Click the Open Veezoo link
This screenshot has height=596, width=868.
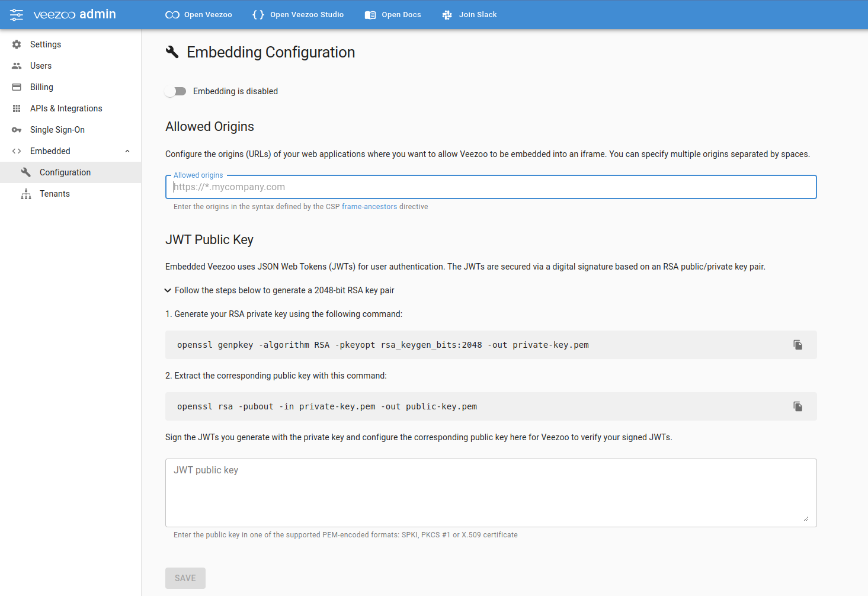(198, 15)
